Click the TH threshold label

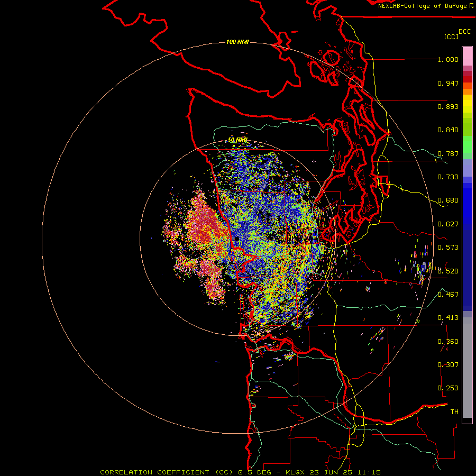pos(454,412)
